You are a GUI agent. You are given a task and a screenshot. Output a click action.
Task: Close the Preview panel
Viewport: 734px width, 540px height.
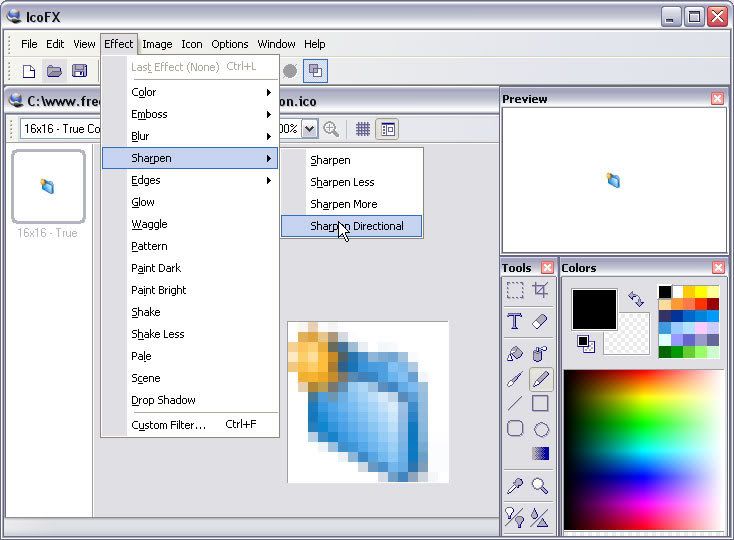717,98
